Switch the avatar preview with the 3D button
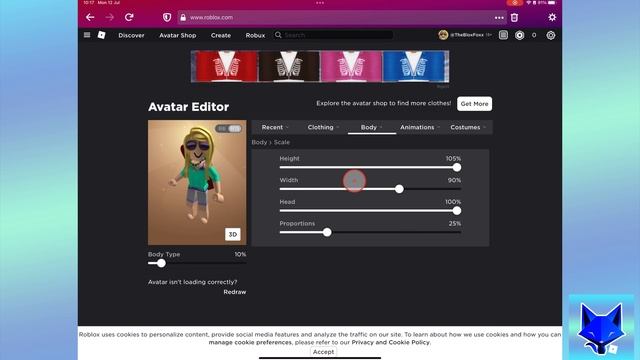Viewport: 640px width, 360px height. pos(233,234)
